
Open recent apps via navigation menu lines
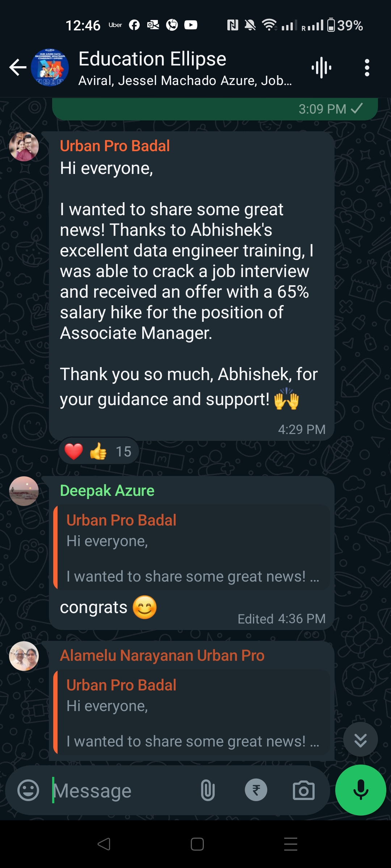point(290,844)
